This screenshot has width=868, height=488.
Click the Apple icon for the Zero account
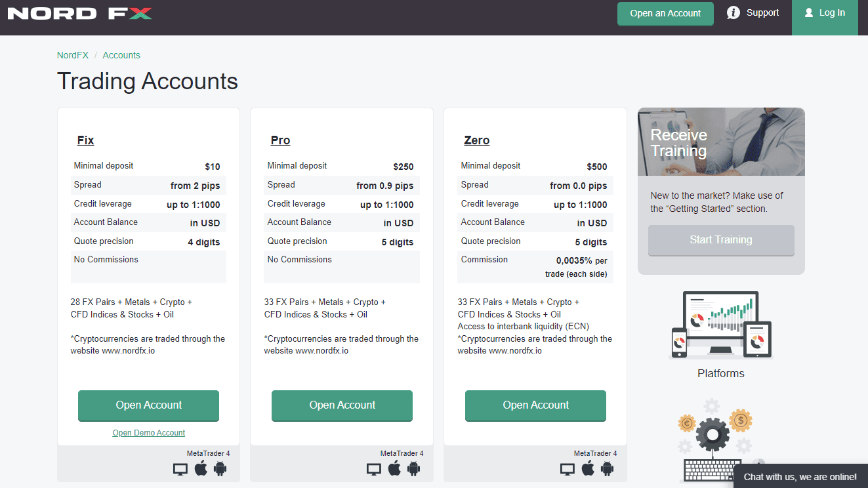pyautogui.click(x=588, y=468)
